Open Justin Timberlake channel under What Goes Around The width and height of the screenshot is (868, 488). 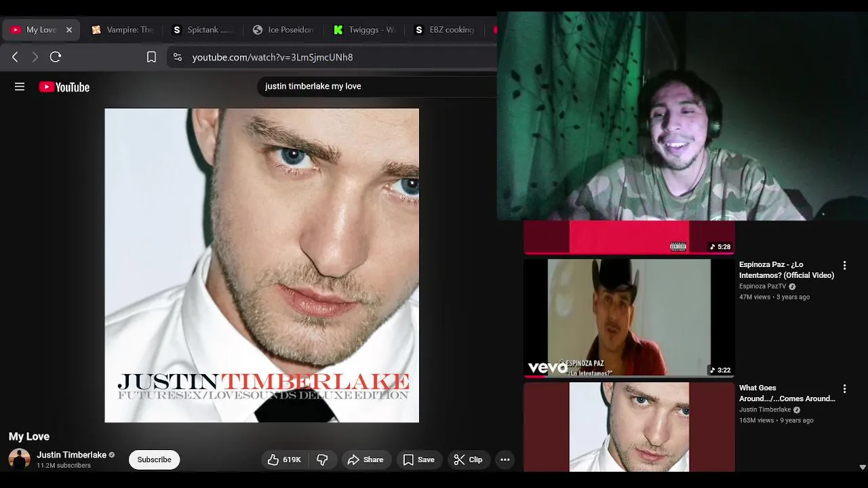point(765,409)
